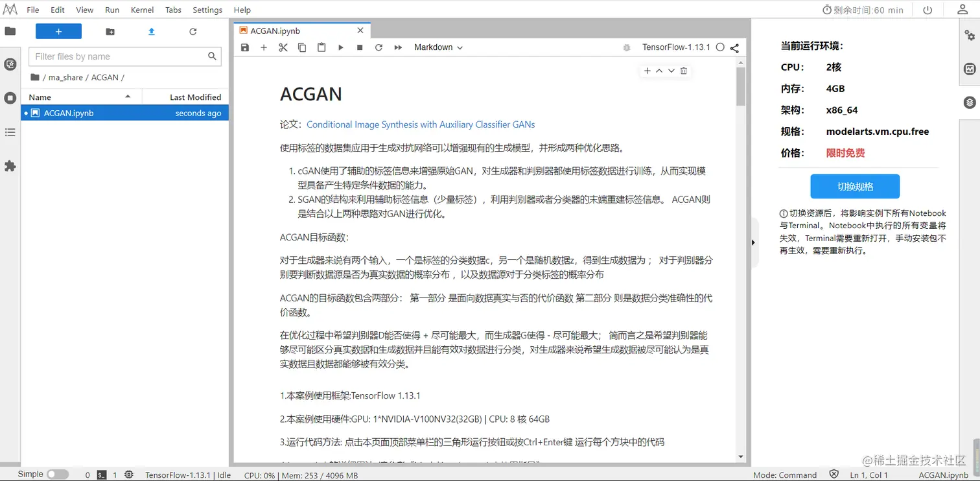Click the remaining time 60 min indicator
This screenshot has width=980, height=481.
click(863, 10)
